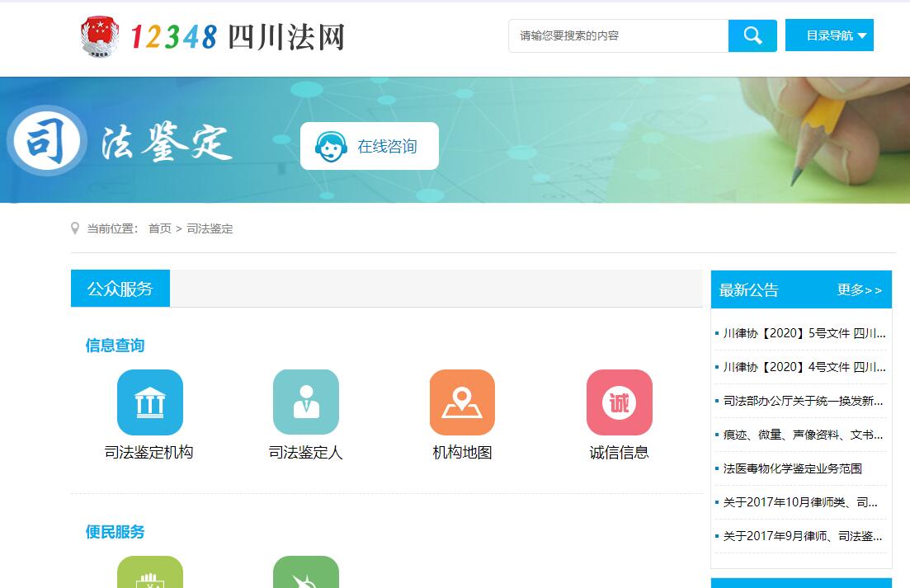Viewport: 910px width, 588px height.
Task: Open the 诚信信息 pink icon
Action: pyautogui.click(x=620, y=402)
